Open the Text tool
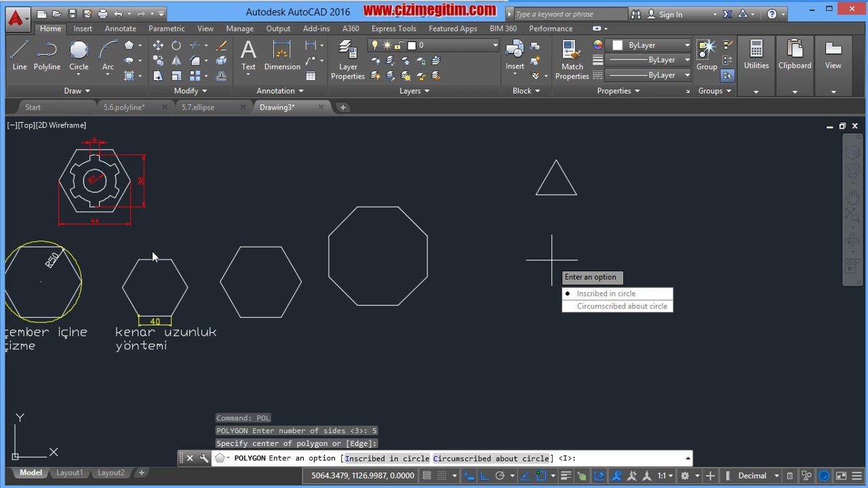The image size is (868, 488). 248,55
